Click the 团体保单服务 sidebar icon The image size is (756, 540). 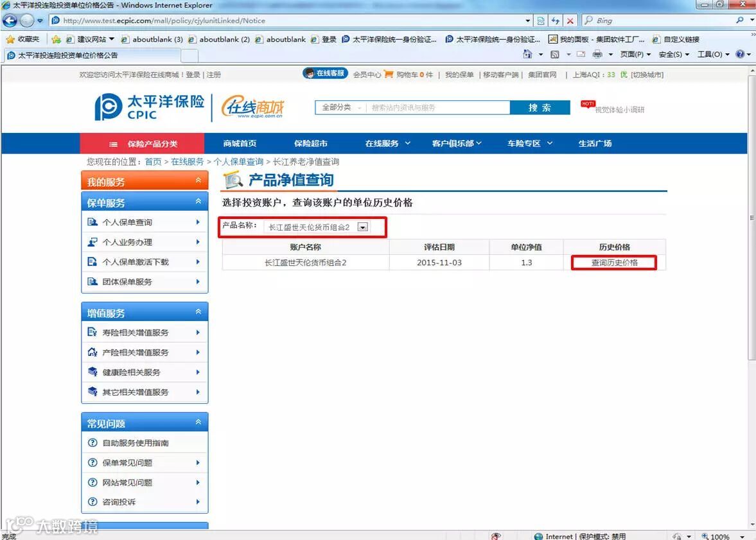pos(92,282)
